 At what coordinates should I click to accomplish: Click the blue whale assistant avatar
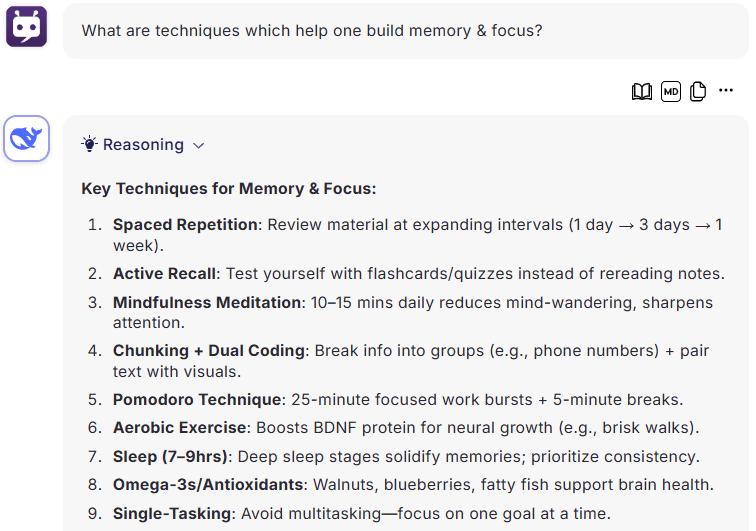coord(27,138)
